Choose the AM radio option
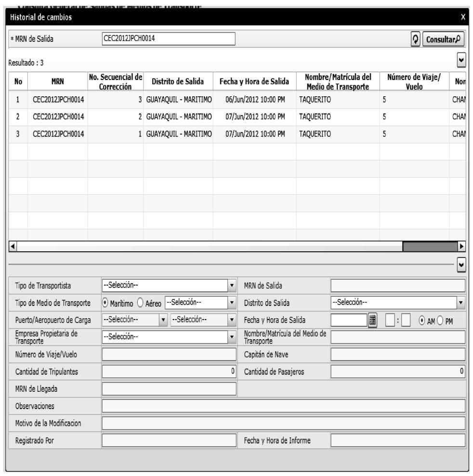Screen dimensions: 473x476 [421, 321]
